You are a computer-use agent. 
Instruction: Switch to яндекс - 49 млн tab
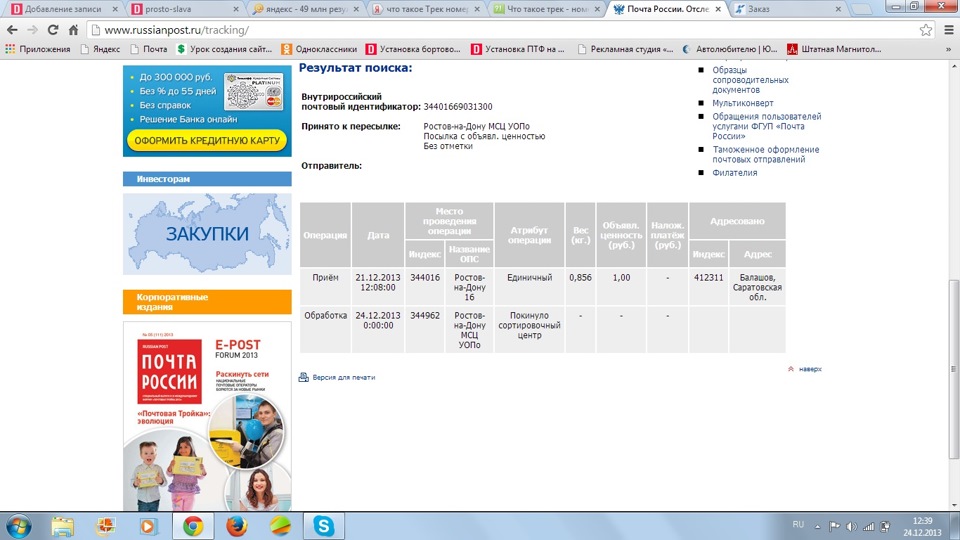click(x=306, y=9)
